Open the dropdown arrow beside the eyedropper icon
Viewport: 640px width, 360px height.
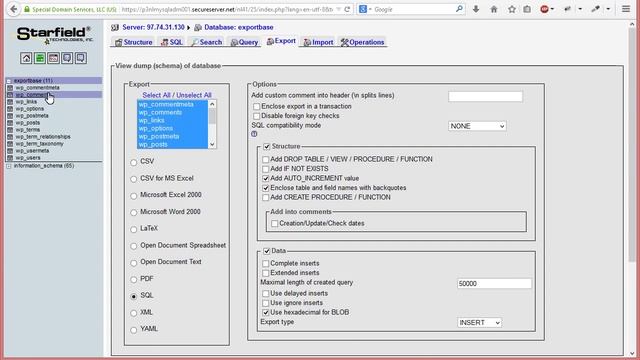[x=608, y=9]
